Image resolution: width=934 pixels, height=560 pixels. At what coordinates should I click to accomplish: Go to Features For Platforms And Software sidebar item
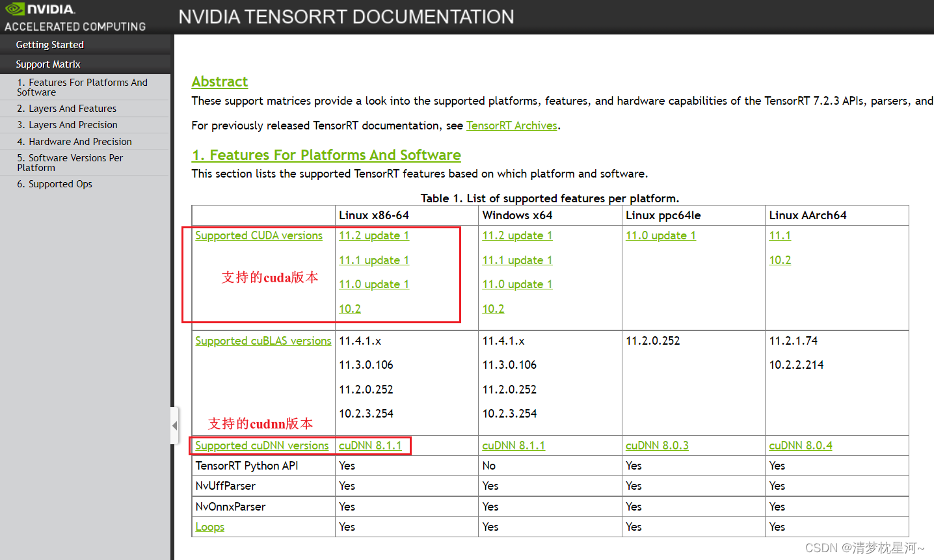(x=82, y=87)
